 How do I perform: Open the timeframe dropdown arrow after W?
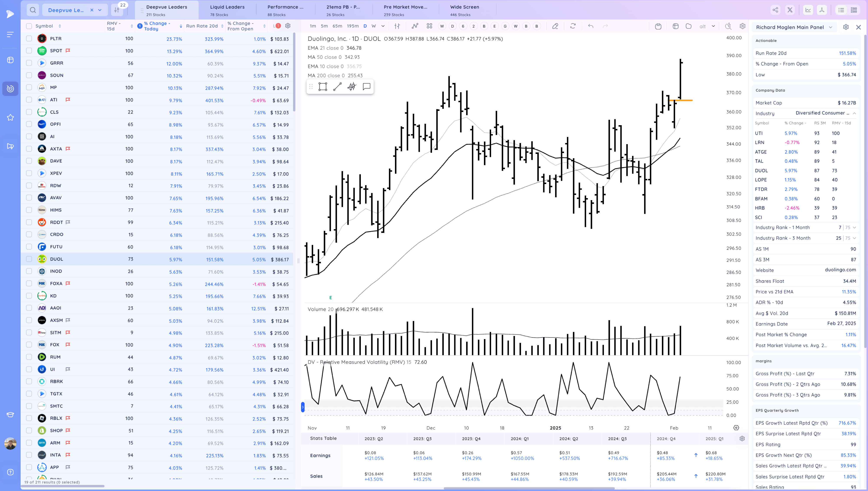coord(383,26)
